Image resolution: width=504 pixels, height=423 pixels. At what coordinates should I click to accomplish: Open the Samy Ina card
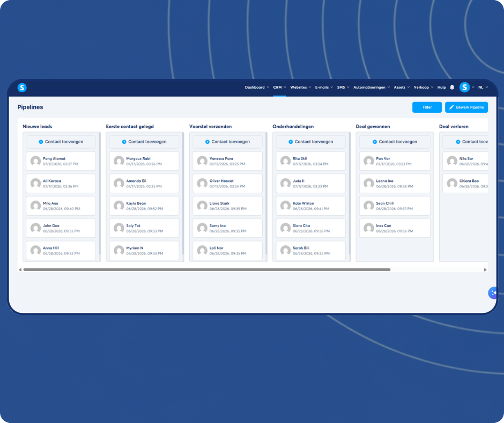[x=227, y=228]
